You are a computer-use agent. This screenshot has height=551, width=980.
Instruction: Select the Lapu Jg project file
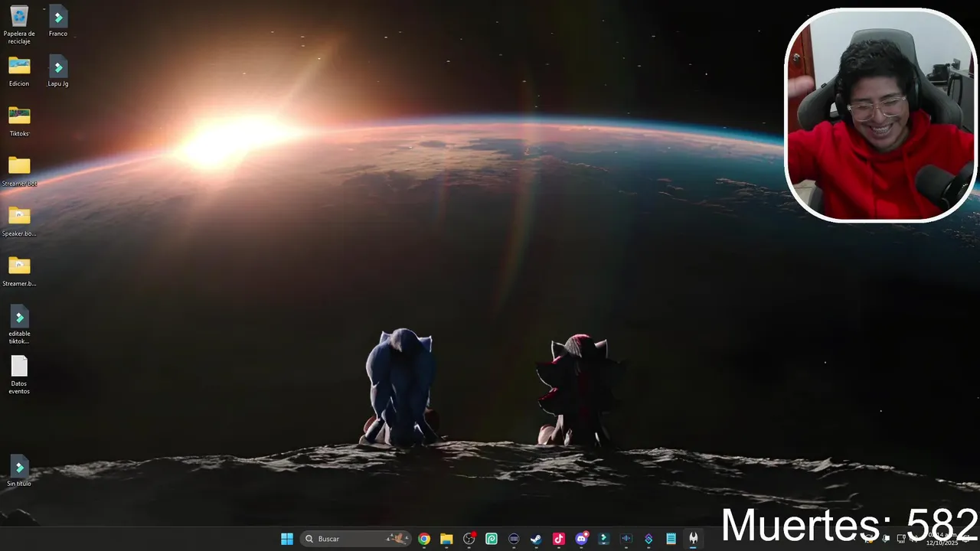coord(58,71)
